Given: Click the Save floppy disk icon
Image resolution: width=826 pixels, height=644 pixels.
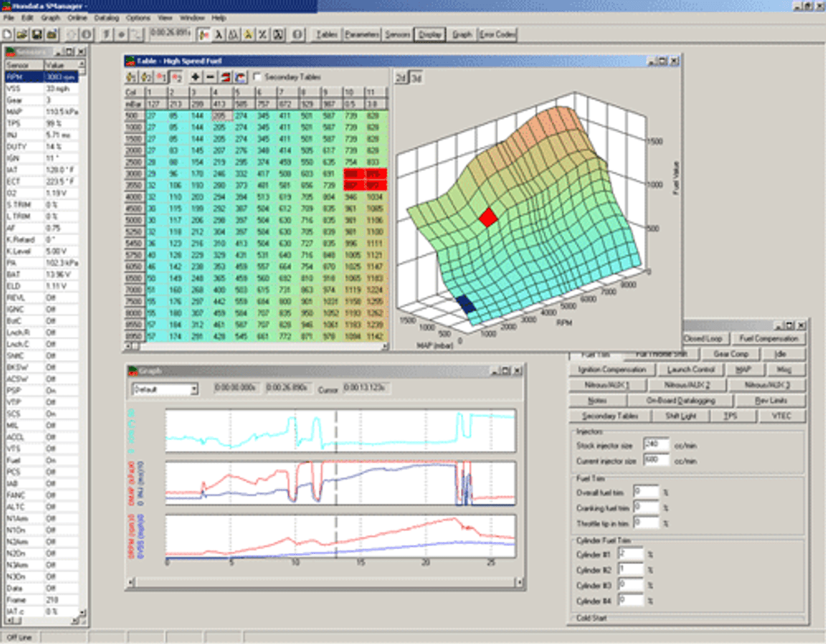Looking at the screenshot, I should [x=37, y=34].
